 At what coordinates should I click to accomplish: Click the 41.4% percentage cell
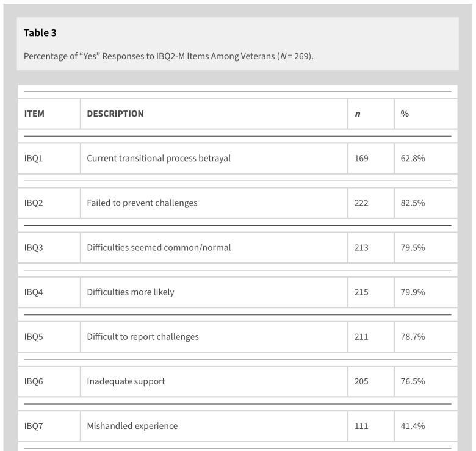point(413,426)
